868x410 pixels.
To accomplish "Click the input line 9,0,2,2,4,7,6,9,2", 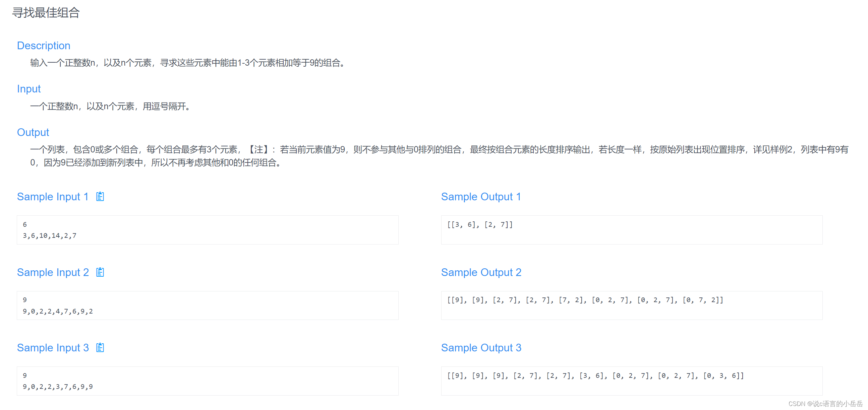I will click(x=58, y=312).
